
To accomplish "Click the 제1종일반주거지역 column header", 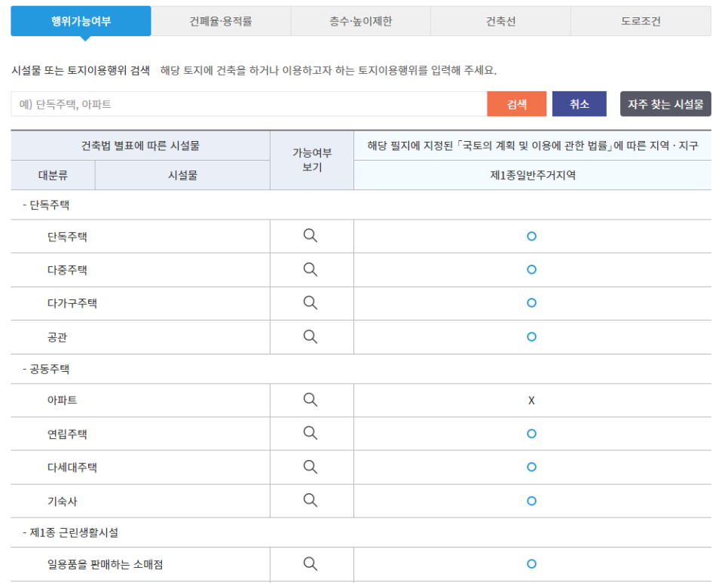I will (533, 175).
